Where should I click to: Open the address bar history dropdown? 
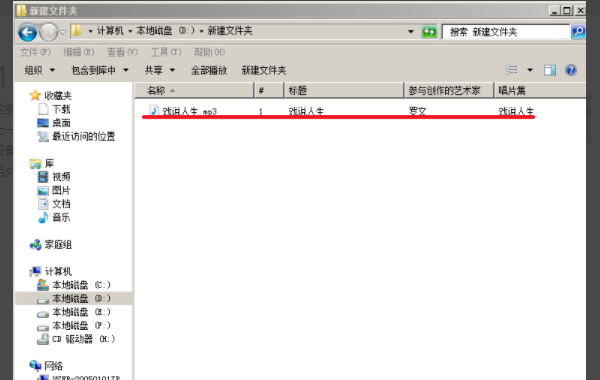411,31
